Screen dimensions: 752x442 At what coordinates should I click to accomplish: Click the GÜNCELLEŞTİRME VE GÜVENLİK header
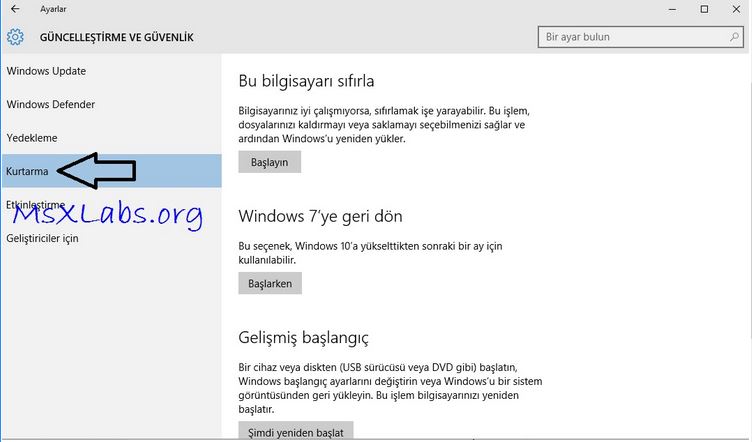click(x=116, y=38)
